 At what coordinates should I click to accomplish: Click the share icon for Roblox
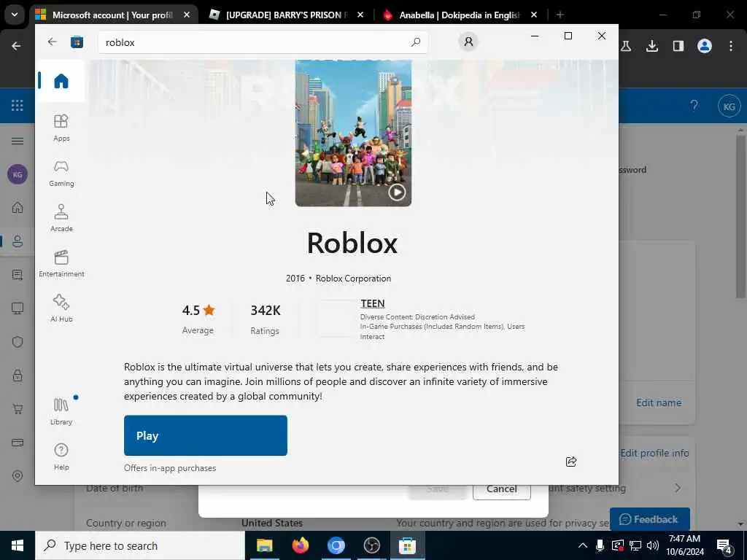(570, 462)
